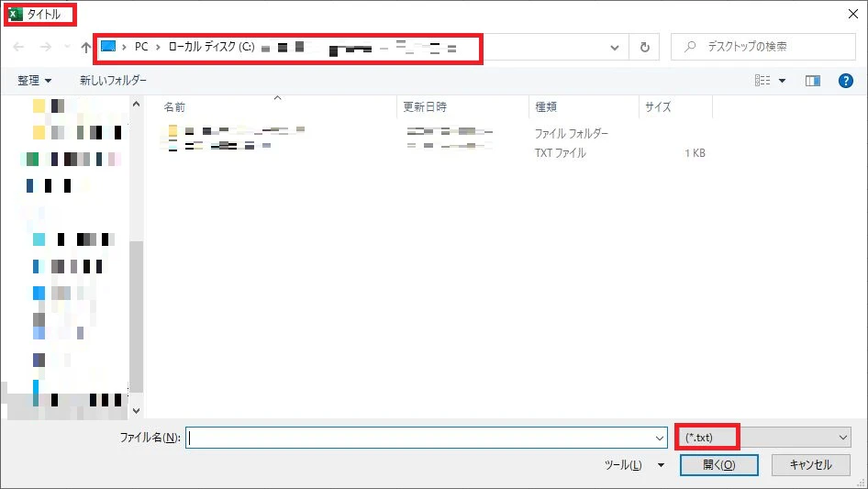The height and width of the screenshot is (489, 868).
Task: Select the folder icon in file list
Action: tap(172, 131)
